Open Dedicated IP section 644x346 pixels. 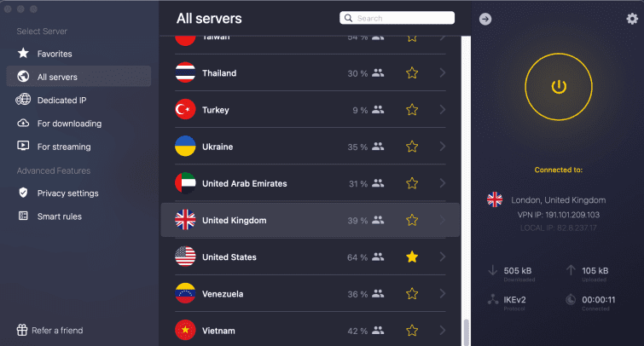point(78,100)
